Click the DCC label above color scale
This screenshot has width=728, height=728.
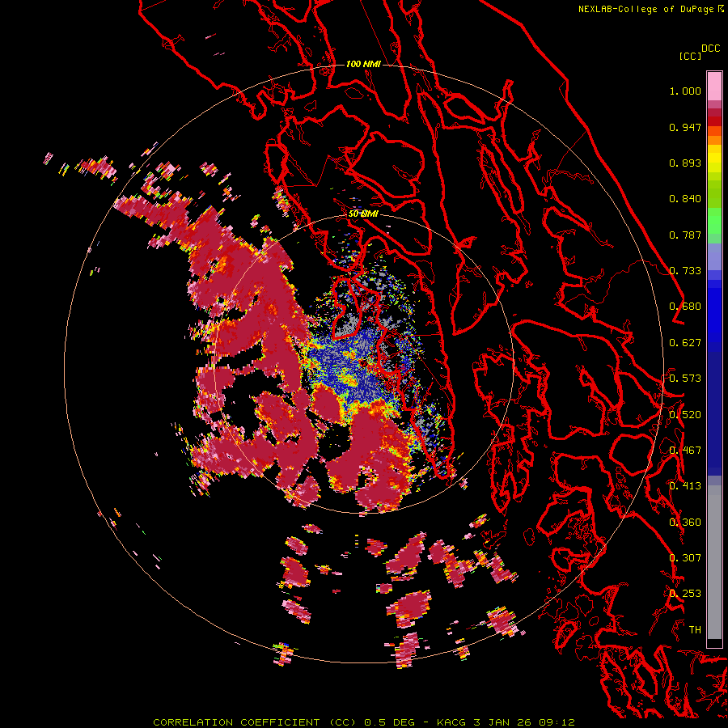(x=710, y=49)
